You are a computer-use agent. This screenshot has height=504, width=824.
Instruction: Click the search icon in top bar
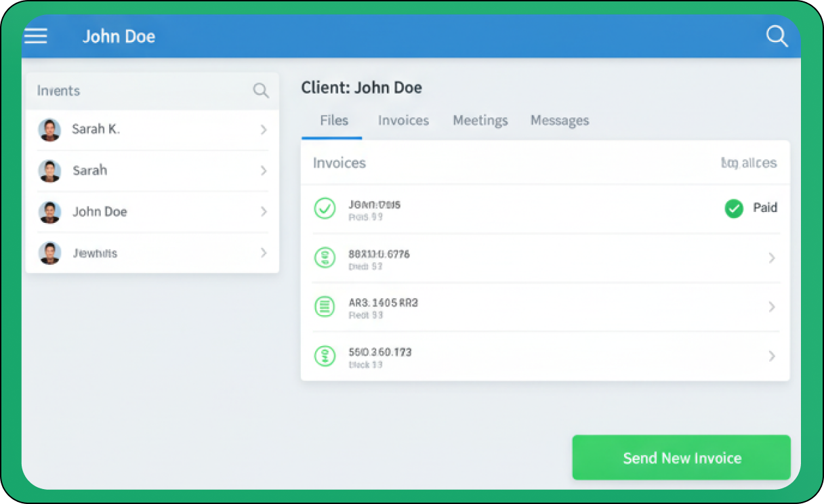coord(777,36)
